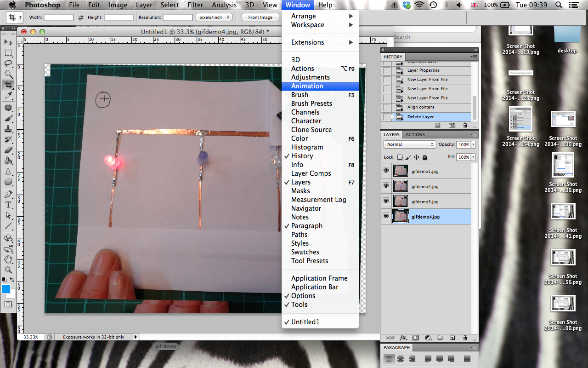
Task: Hide the gifdemo1.jpg layer
Action: 386,171
